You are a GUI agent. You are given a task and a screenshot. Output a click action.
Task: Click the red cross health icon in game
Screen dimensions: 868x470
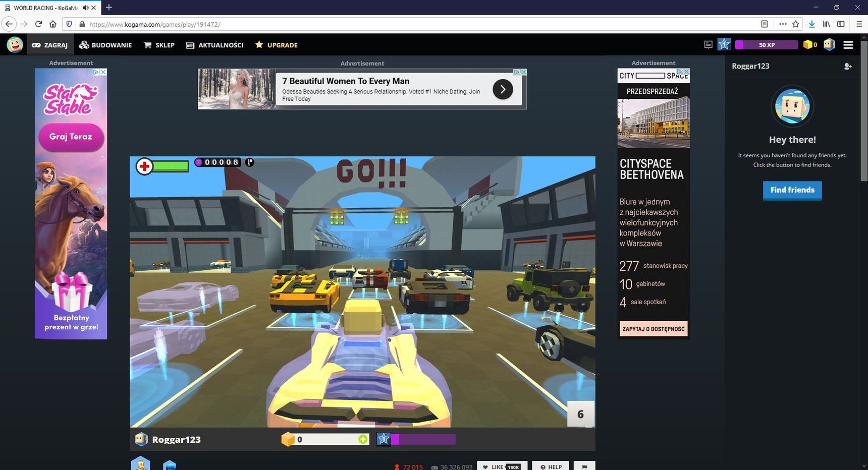click(x=144, y=166)
